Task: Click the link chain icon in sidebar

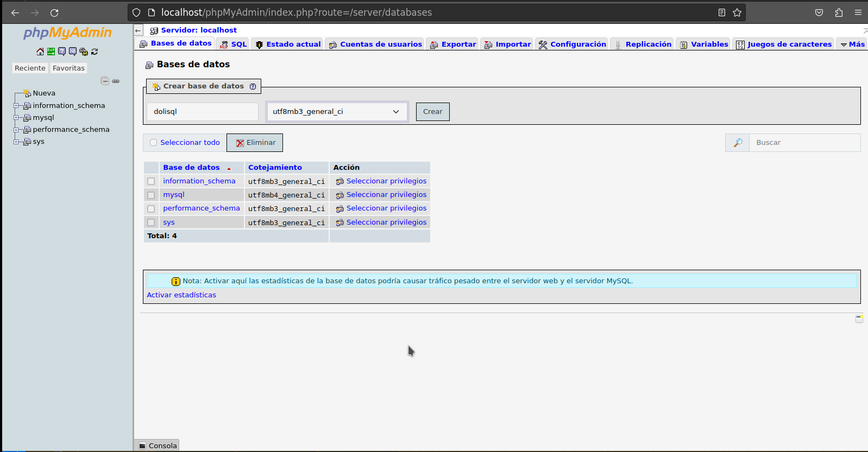Action: point(116,81)
